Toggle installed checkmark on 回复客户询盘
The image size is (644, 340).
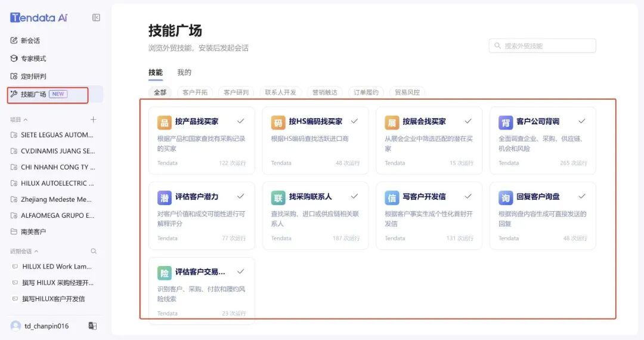[582, 196]
